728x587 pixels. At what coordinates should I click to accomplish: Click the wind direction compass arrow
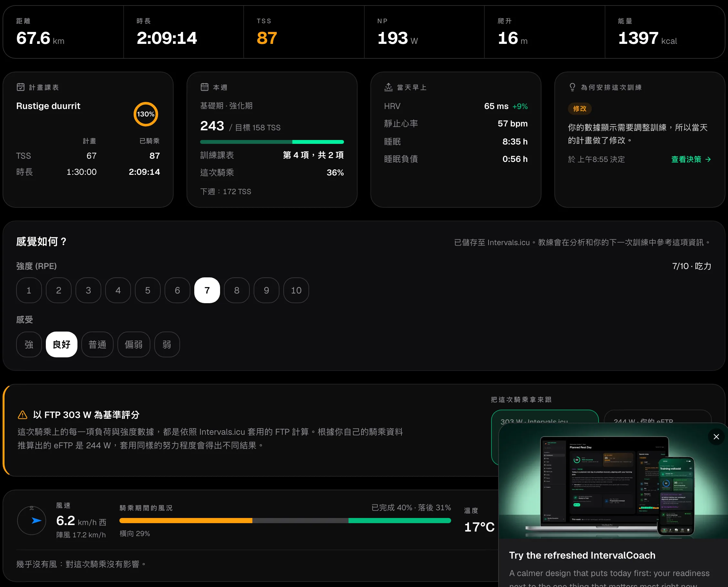(36, 520)
